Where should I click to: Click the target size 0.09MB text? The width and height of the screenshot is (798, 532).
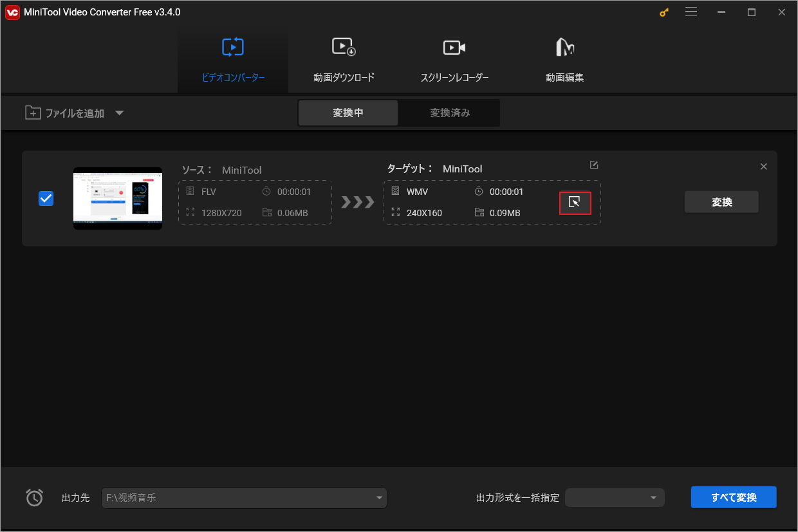(x=505, y=213)
